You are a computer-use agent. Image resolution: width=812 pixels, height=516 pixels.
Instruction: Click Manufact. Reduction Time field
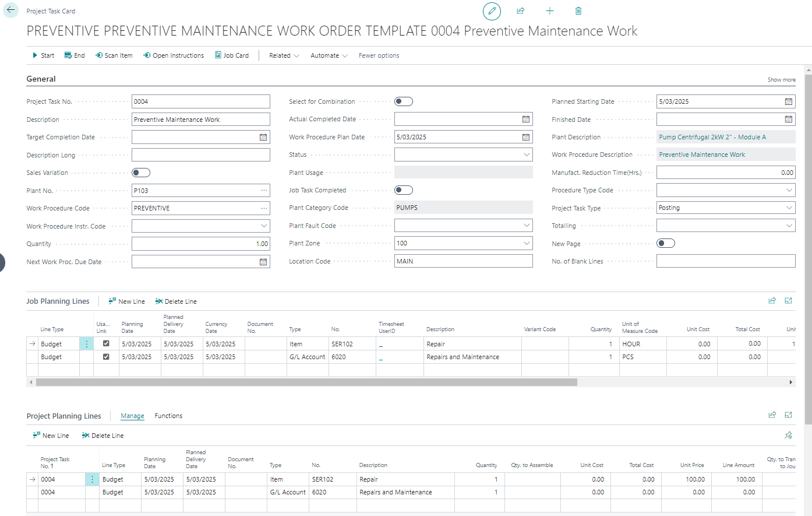pos(726,173)
